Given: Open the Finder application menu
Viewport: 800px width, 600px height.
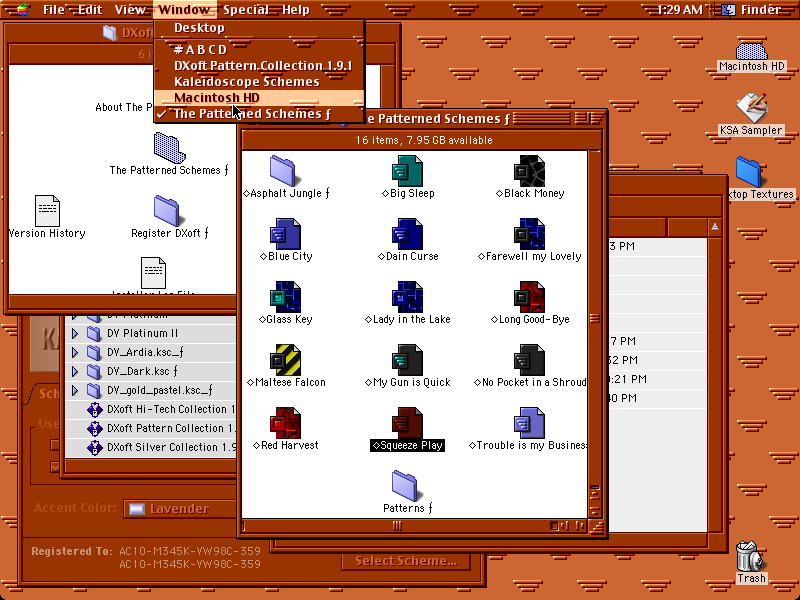Looking at the screenshot, I should 752,9.
